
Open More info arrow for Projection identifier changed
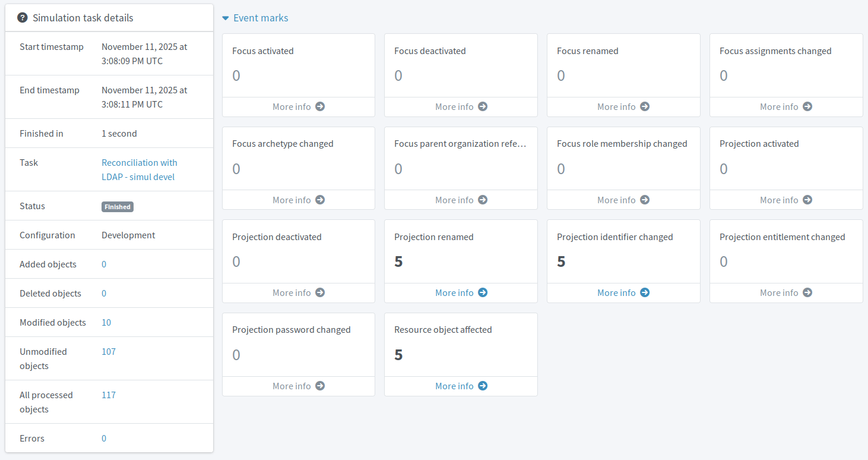[645, 292]
